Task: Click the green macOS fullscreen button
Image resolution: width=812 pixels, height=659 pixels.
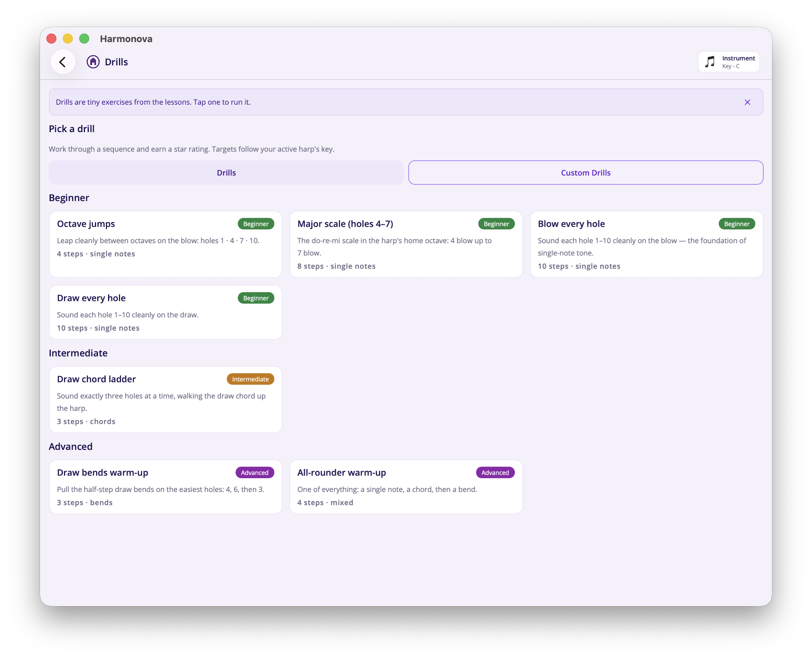Action: pos(84,39)
